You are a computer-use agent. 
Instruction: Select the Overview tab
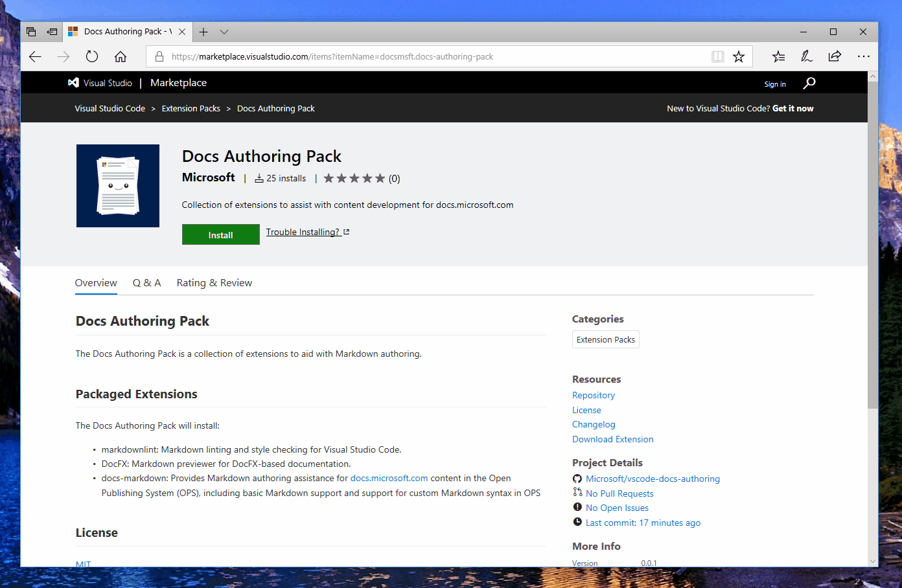pyautogui.click(x=95, y=282)
